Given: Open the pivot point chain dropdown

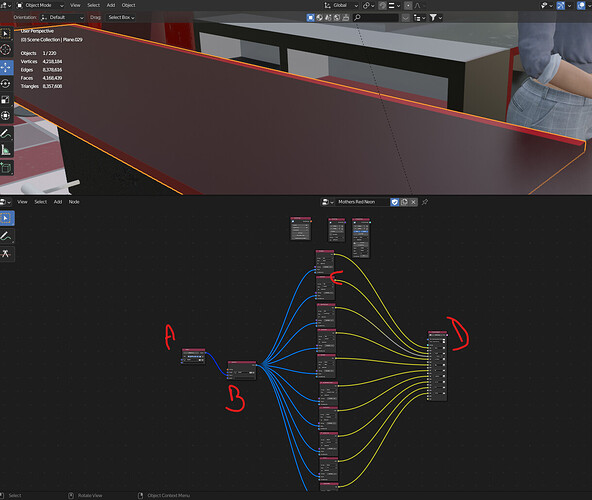Looking at the screenshot, I should point(368,6).
